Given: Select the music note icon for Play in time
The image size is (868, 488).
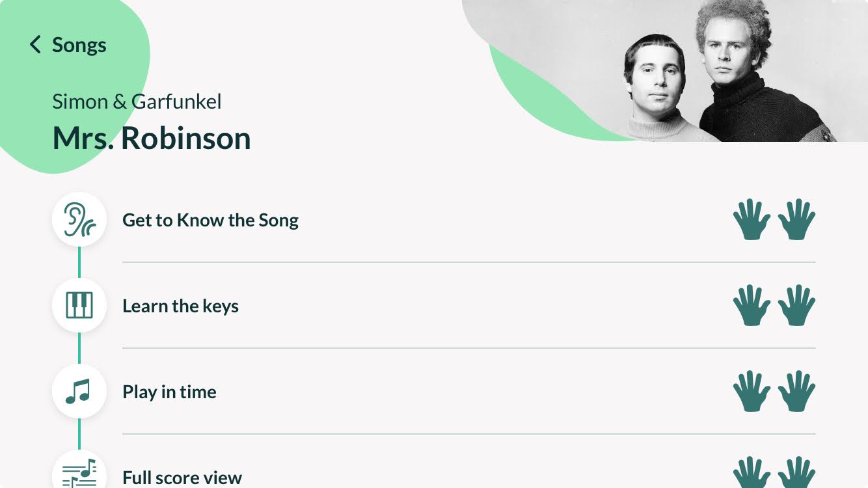Looking at the screenshot, I should 79,391.
